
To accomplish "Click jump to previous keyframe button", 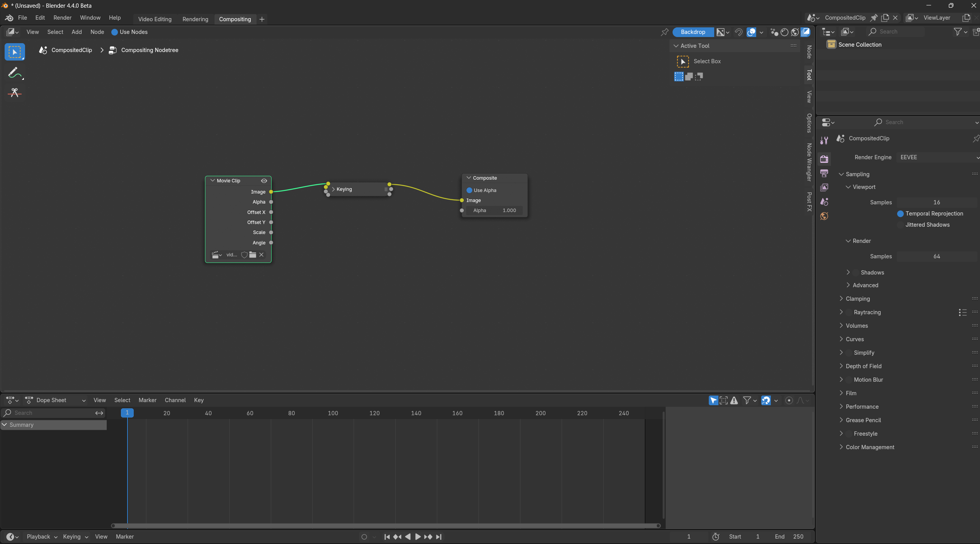I will pyautogui.click(x=397, y=537).
